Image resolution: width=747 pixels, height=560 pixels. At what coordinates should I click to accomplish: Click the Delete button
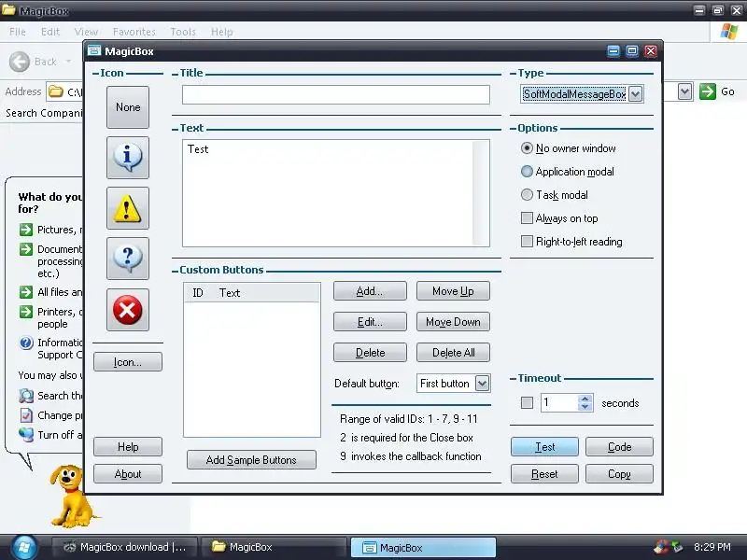coord(370,353)
